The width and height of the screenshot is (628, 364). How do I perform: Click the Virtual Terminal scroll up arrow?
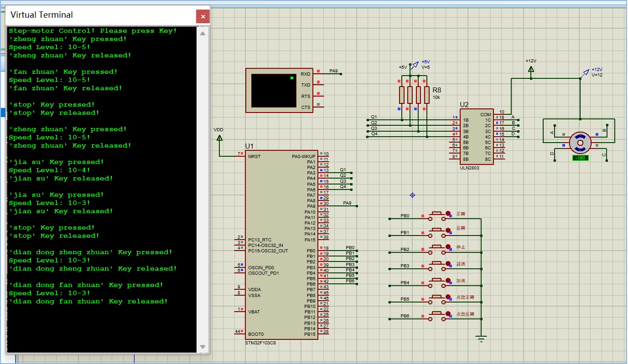coord(203,33)
